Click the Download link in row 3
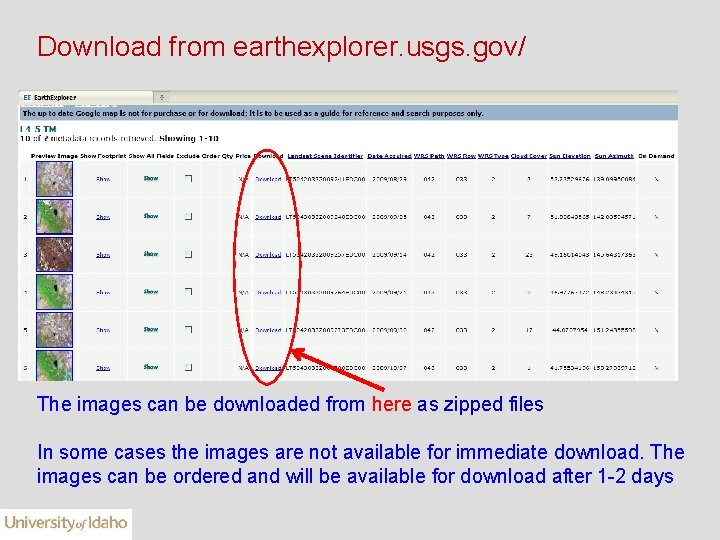 tap(268, 254)
